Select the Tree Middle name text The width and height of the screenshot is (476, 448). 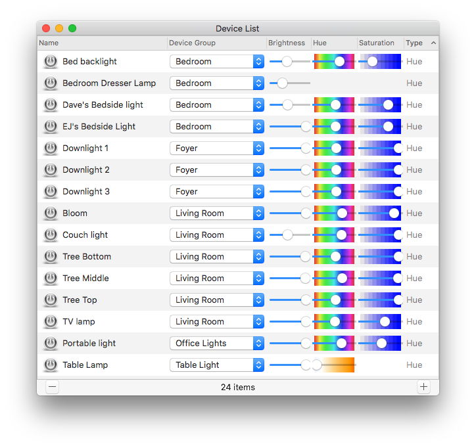click(85, 279)
